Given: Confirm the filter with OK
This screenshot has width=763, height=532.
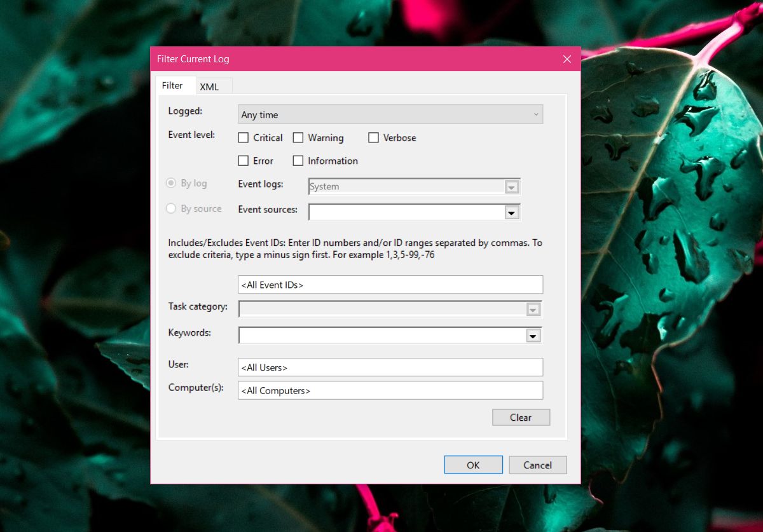Looking at the screenshot, I should [x=473, y=465].
